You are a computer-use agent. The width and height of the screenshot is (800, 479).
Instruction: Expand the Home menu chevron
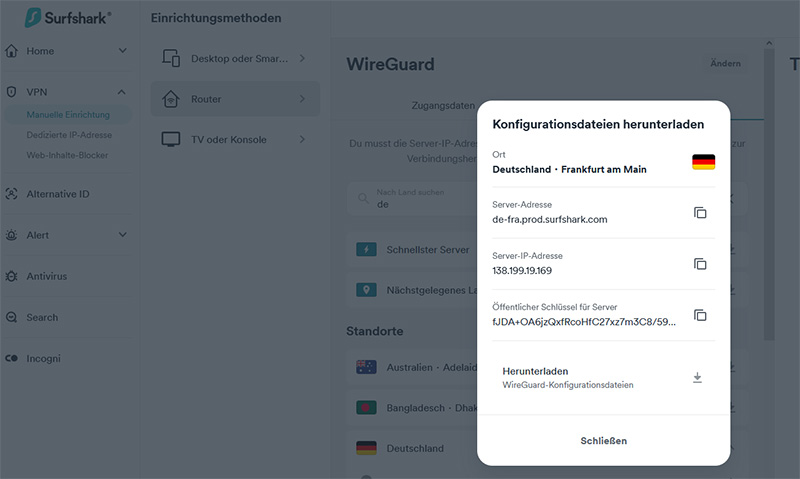click(x=122, y=51)
